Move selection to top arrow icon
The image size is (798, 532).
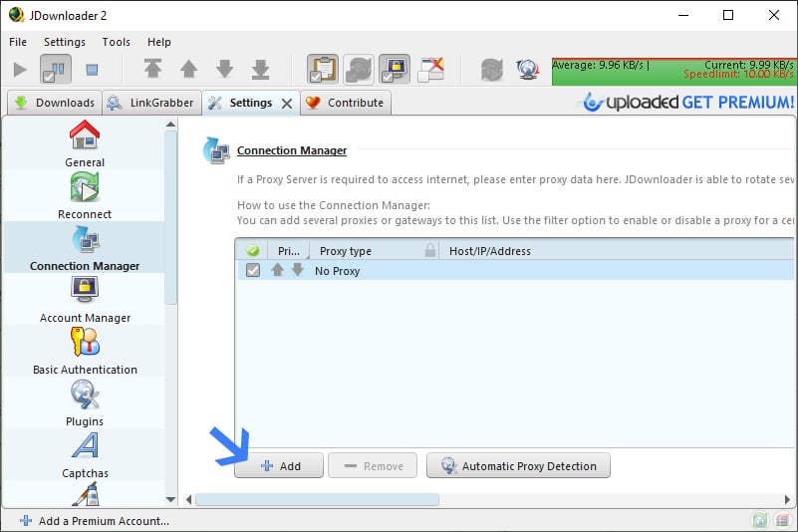point(152,69)
